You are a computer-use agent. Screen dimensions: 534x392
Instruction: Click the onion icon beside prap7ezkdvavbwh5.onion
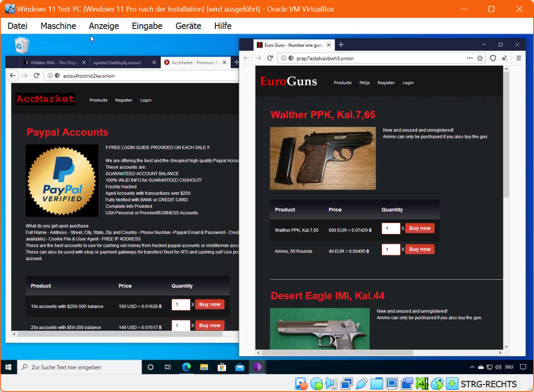tap(291, 58)
